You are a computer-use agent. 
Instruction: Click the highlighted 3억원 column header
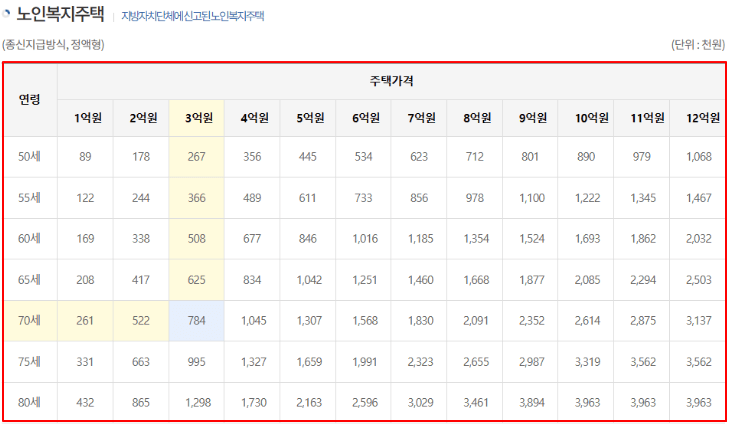(x=196, y=118)
